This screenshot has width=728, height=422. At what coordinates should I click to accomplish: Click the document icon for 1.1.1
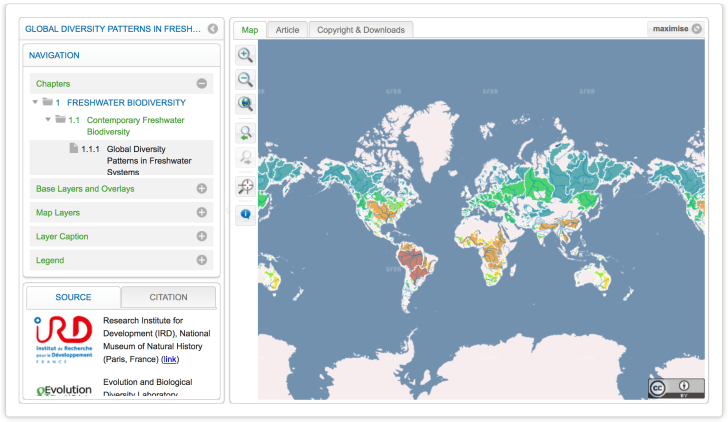click(x=73, y=148)
